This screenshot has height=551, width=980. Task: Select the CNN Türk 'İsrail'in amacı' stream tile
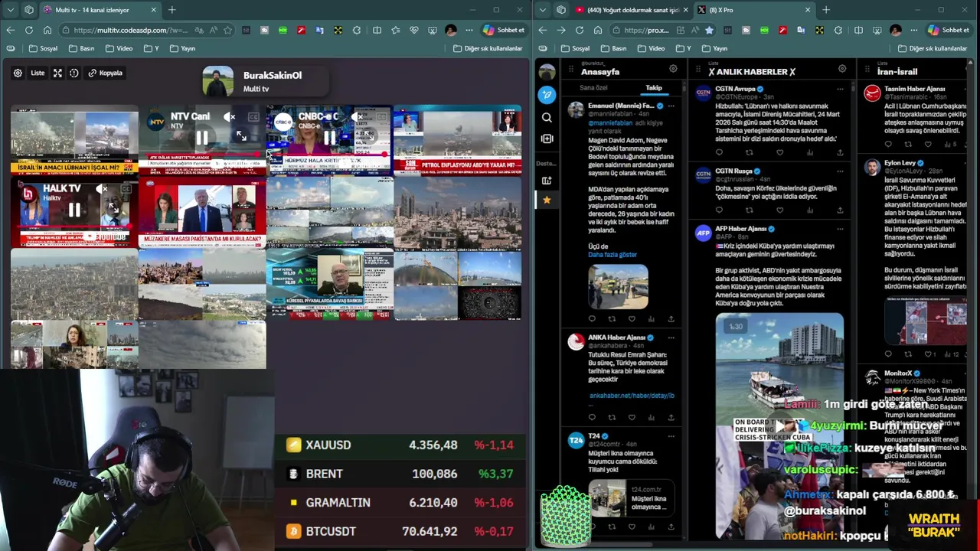coord(74,142)
